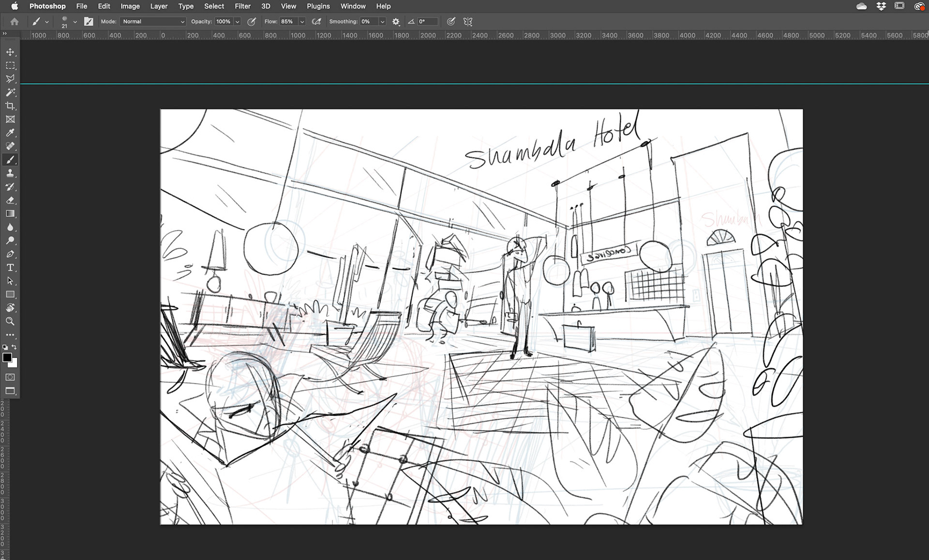The image size is (929, 560).
Task: Switch to the Eraser tool
Action: pos(11,200)
